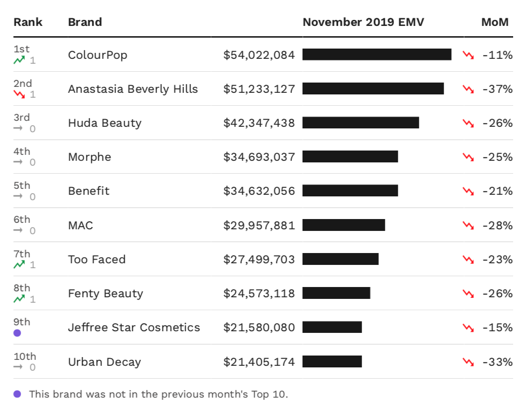The image size is (532, 410).
Task: Click the ColourPop EMV bar
Action: [x=377, y=54]
